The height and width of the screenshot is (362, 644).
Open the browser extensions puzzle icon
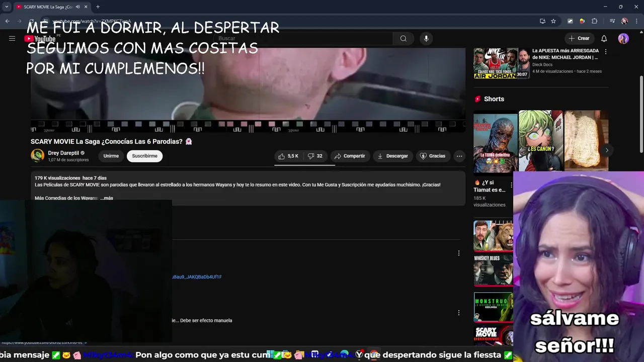click(595, 21)
